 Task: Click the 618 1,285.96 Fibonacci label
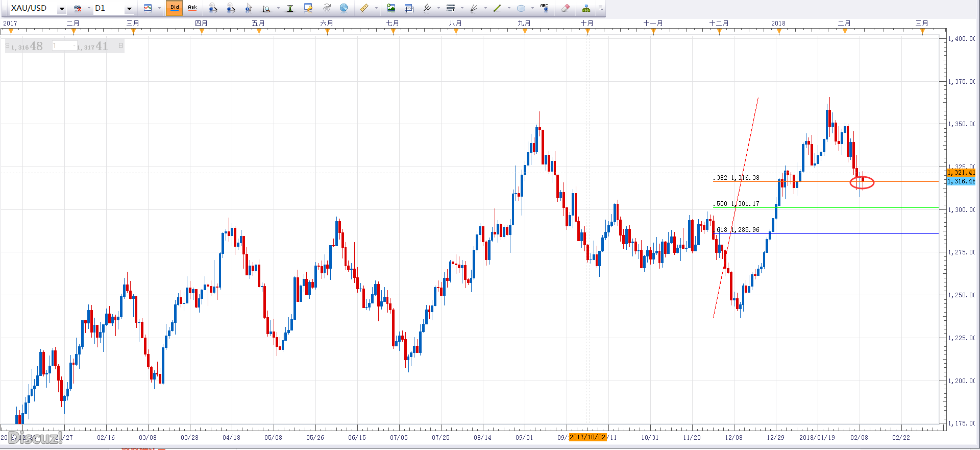738,230
